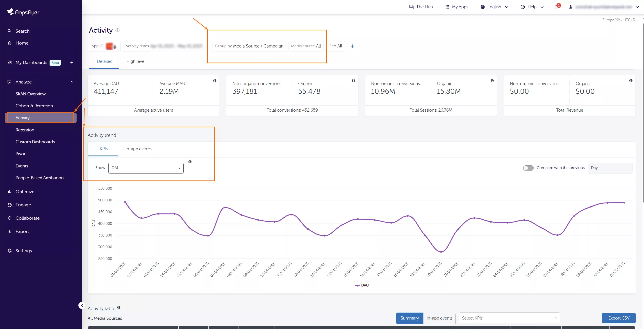Toggle the DAU legend series

click(x=362, y=285)
